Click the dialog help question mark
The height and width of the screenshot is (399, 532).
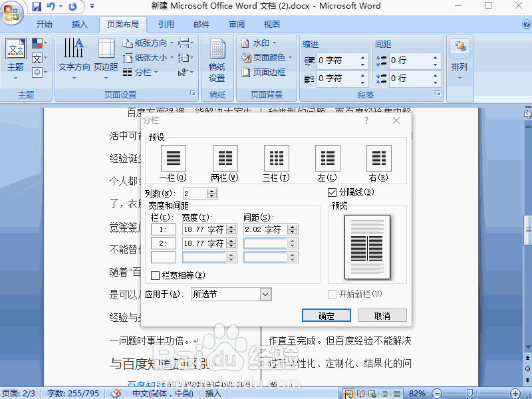click(366, 120)
